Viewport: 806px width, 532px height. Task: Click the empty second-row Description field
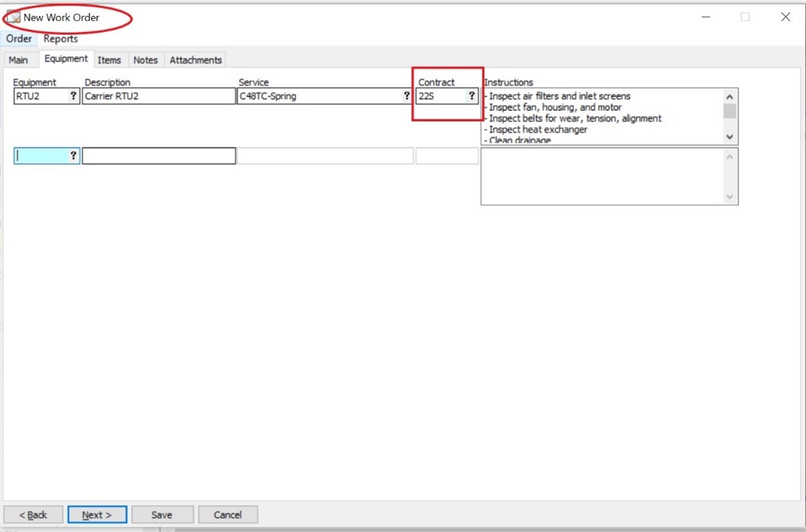pos(159,156)
